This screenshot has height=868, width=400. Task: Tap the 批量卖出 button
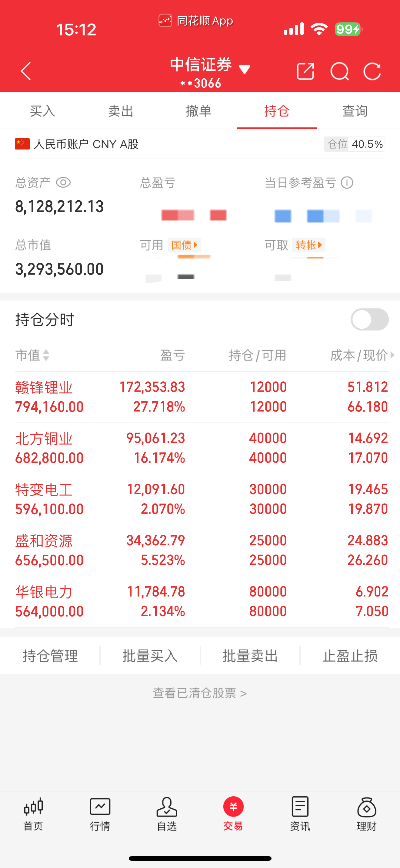250,656
